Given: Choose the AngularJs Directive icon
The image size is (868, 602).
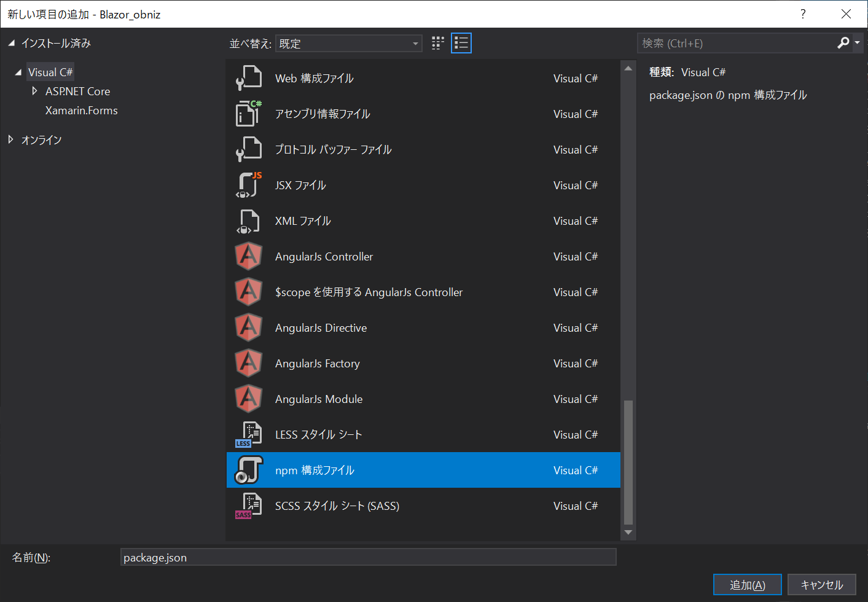Looking at the screenshot, I should (x=249, y=327).
